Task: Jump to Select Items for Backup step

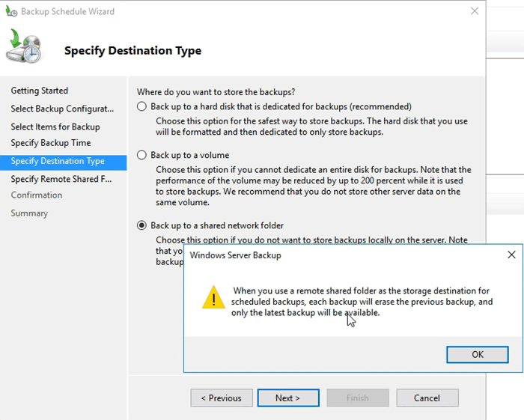Action: 55,127
